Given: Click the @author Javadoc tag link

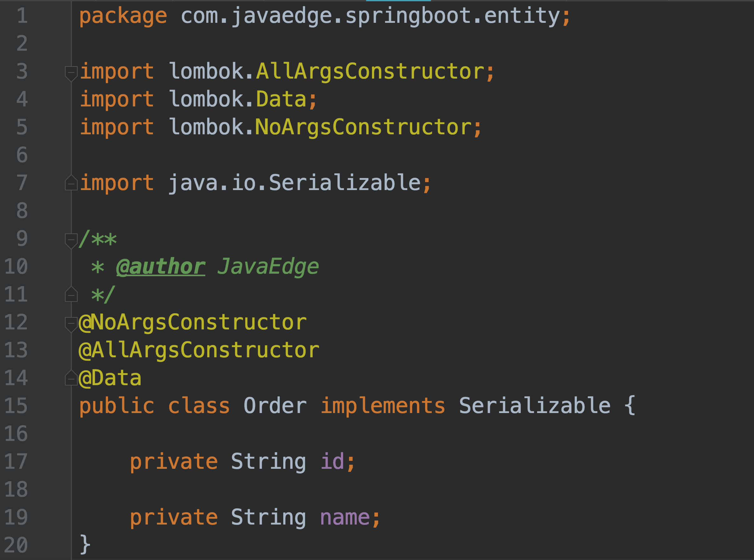Looking at the screenshot, I should 161,267.
